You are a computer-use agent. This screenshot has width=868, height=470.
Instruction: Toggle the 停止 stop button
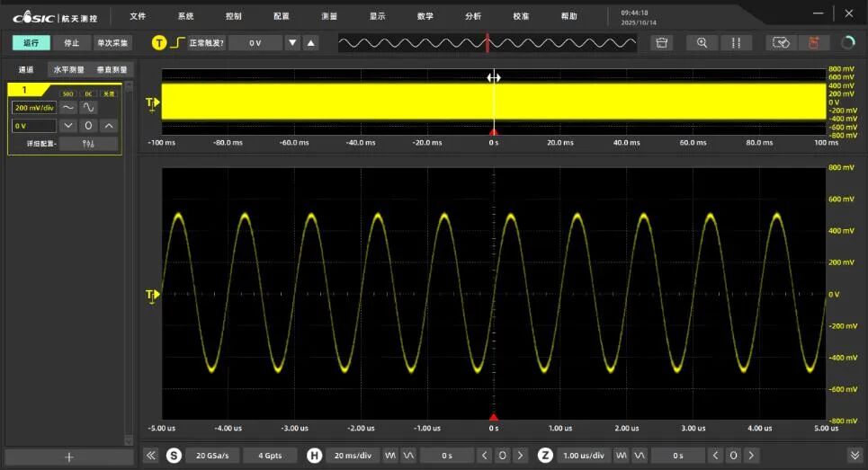(x=71, y=42)
